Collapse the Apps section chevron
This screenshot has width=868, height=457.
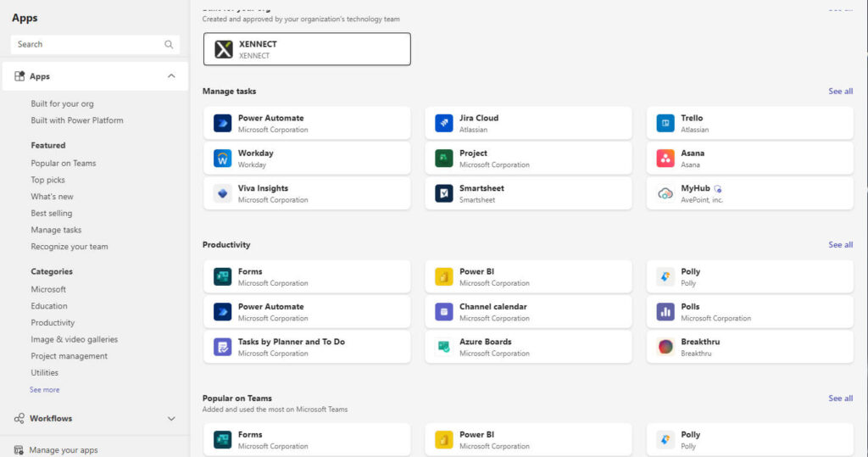click(171, 76)
